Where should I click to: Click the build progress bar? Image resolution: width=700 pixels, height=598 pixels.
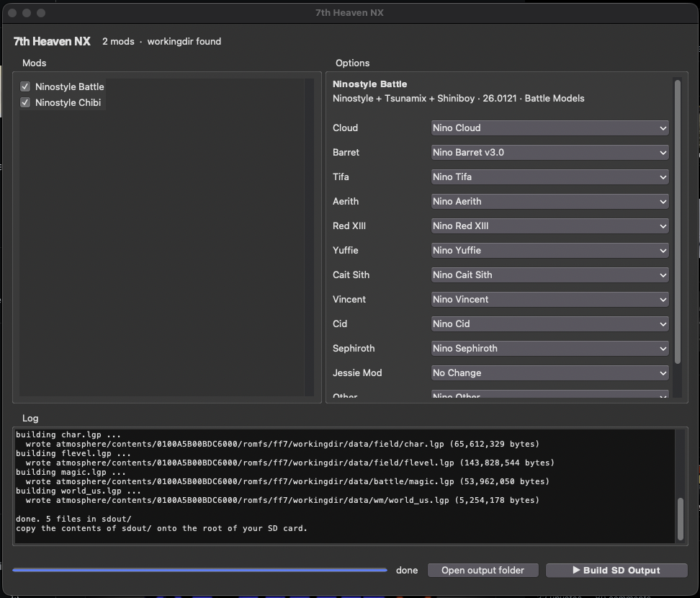click(199, 571)
